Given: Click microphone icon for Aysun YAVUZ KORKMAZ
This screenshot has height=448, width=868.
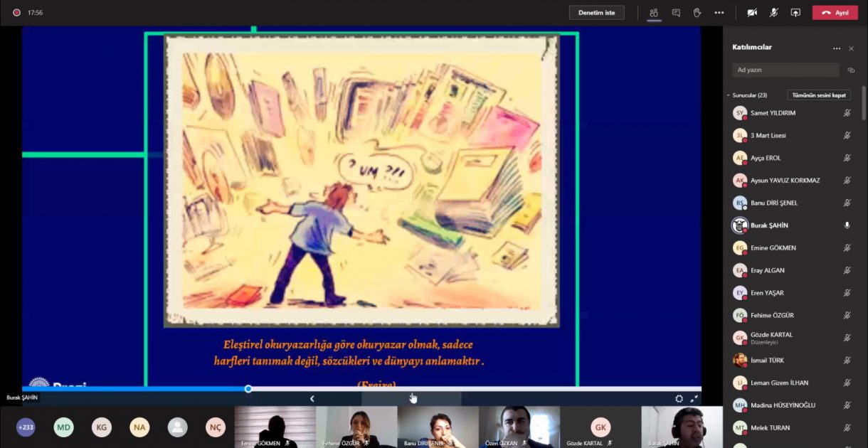Looking at the screenshot, I should [x=847, y=181].
